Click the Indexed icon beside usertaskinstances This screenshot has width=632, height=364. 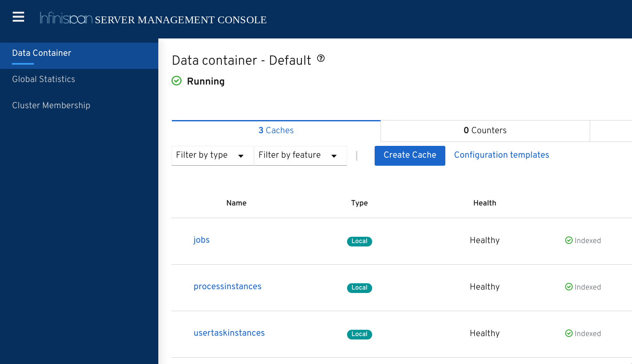click(569, 333)
